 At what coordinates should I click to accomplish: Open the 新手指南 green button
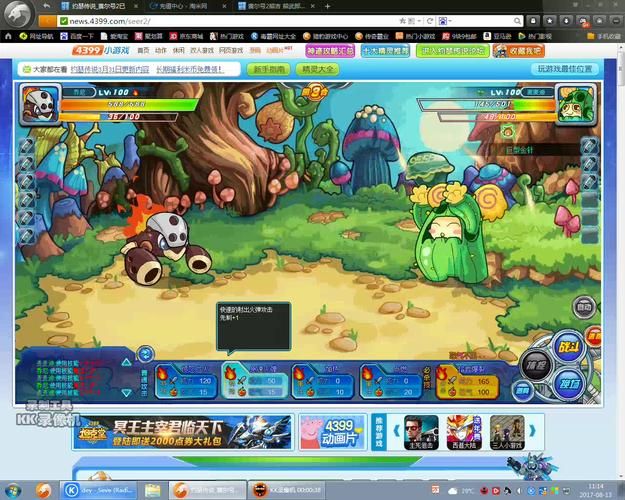click(x=269, y=69)
